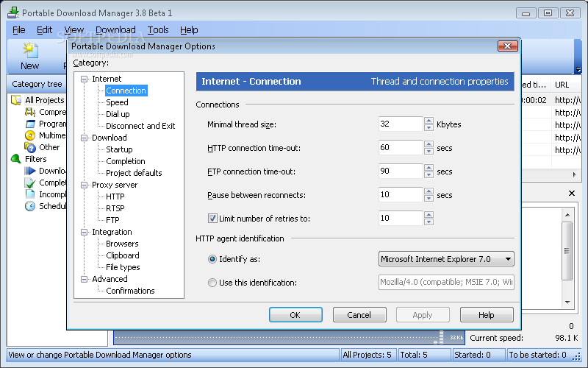
Task: Click the Minimal thread size input field
Action: [401, 124]
